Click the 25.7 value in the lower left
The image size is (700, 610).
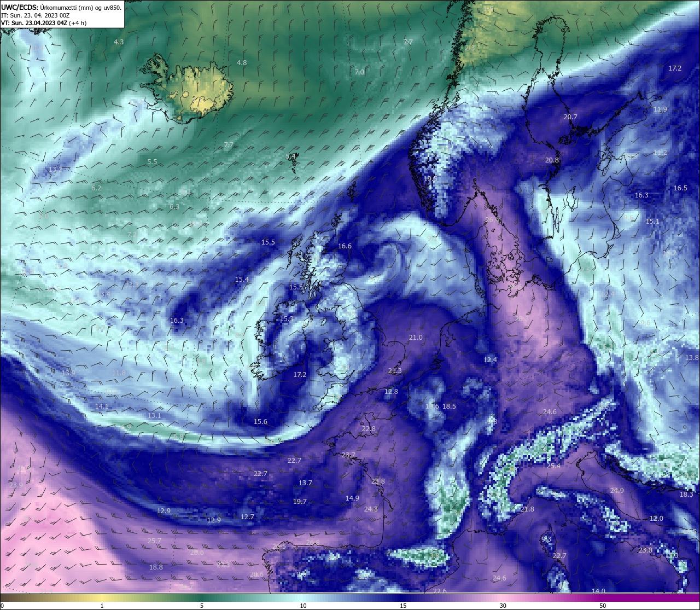click(154, 541)
